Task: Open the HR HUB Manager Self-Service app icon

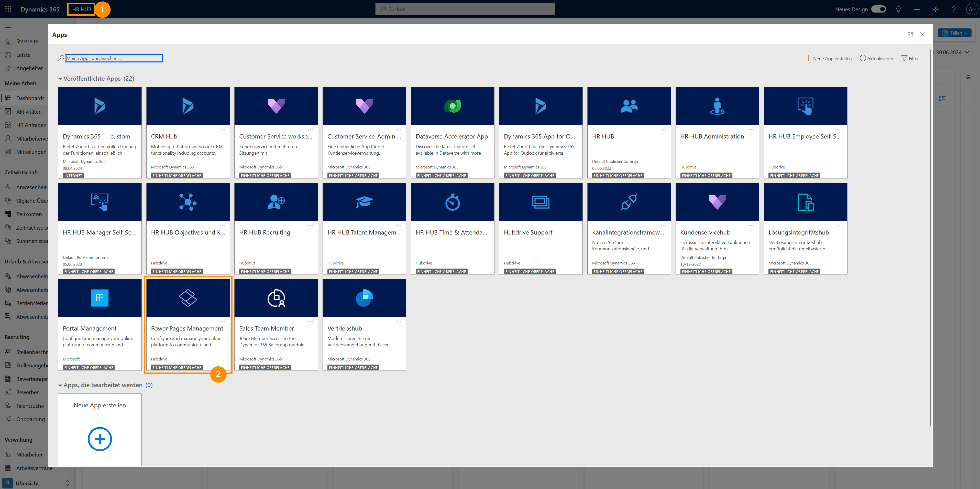Action: [100, 202]
